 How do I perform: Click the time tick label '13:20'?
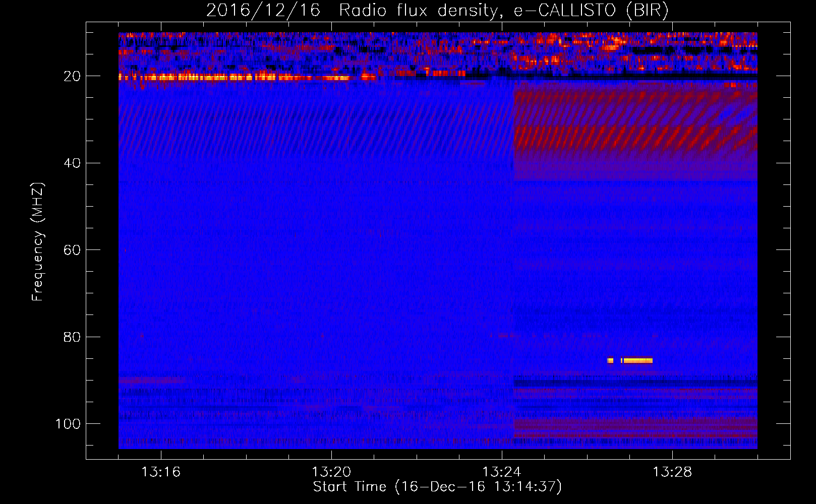coord(331,472)
